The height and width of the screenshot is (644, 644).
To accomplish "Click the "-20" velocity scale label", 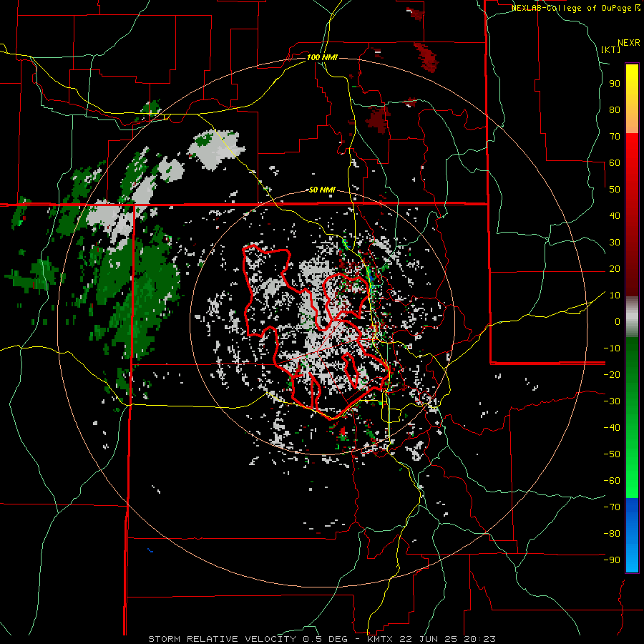I will click(612, 374).
